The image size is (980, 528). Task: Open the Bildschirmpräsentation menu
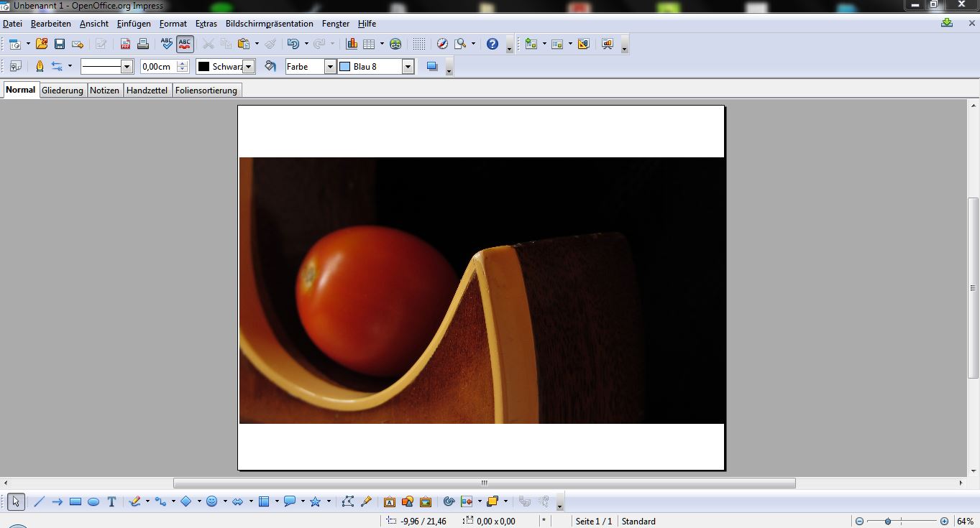(x=270, y=24)
